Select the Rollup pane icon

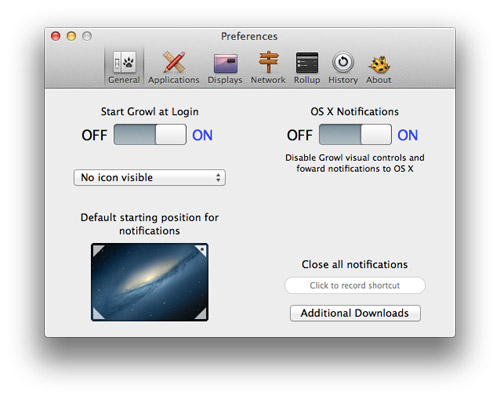307,62
